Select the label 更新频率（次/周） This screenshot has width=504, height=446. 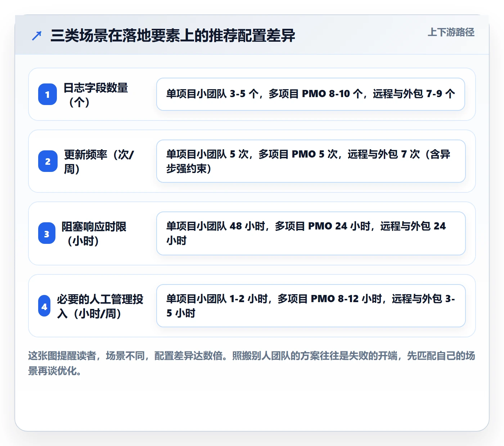(x=99, y=161)
